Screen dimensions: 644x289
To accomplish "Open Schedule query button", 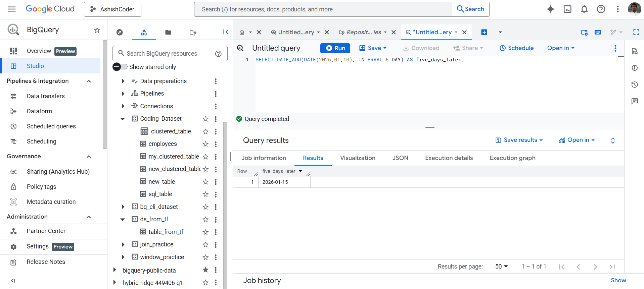I will coord(516,48).
